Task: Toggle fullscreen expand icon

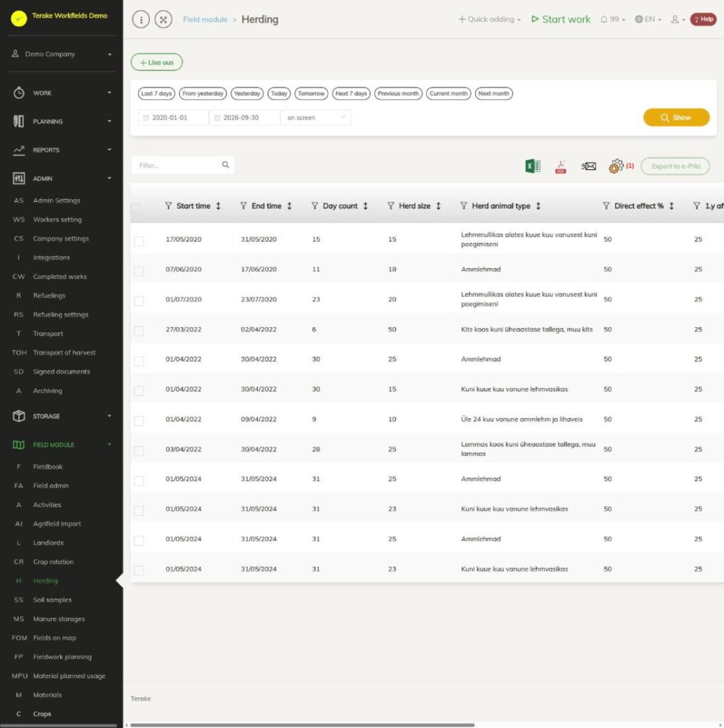Action: click(x=163, y=19)
